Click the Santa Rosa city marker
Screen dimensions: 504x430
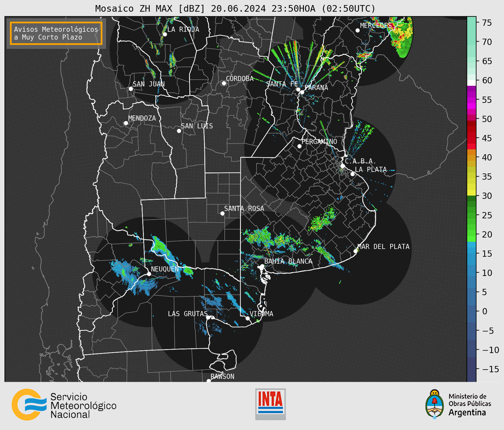222,214
